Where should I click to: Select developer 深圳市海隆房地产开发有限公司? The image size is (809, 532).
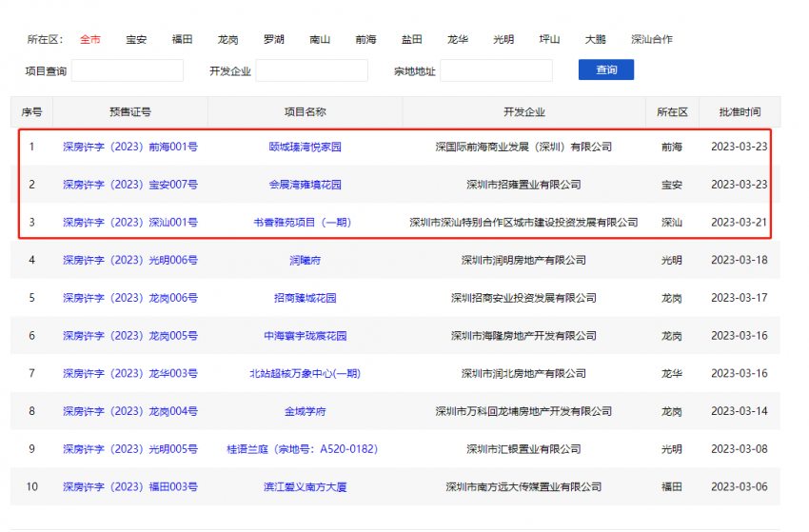click(523, 336)
